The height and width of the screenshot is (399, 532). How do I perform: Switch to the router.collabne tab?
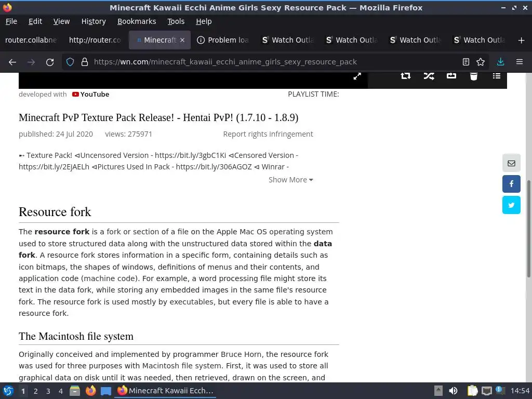click(31, 40)
